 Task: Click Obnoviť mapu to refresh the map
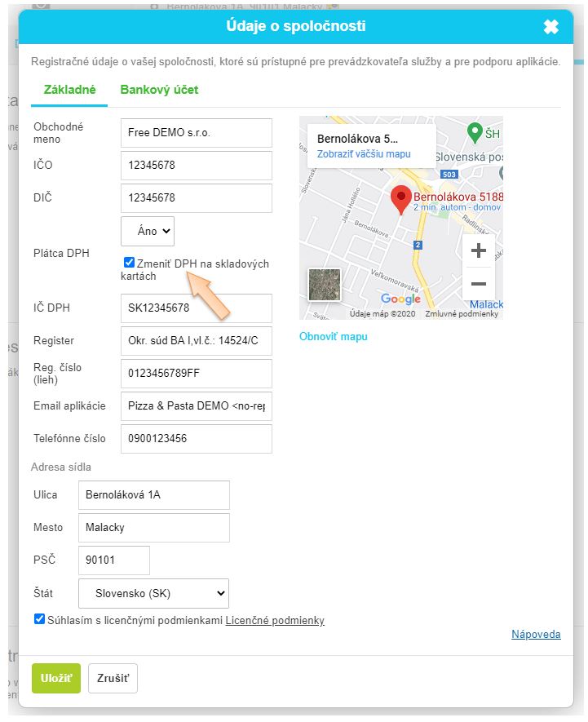tap(333, 336)
